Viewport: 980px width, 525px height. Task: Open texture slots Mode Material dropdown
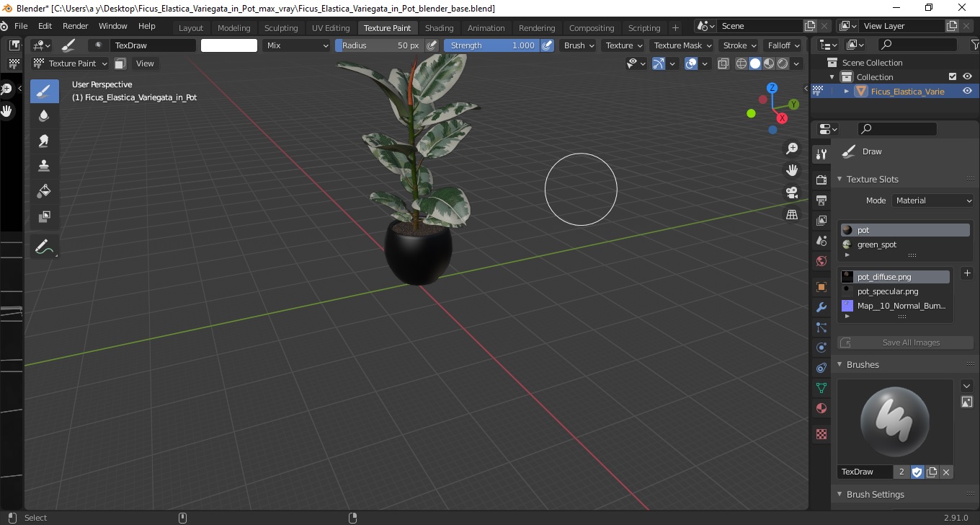point(932,200)
